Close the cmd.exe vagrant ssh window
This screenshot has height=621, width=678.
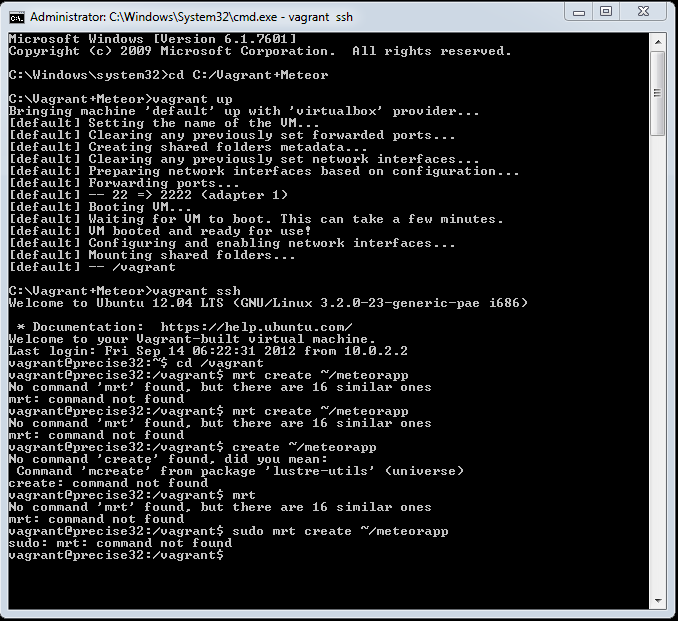pos(643,12)
